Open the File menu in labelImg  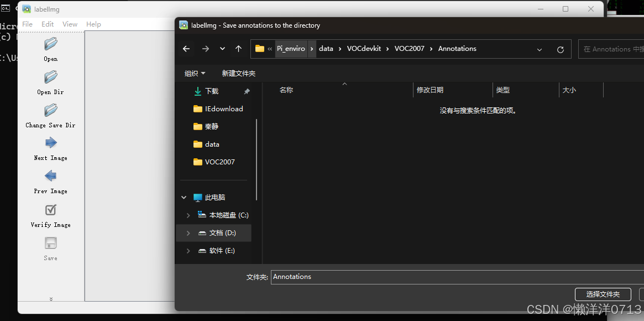click(x=27, y=24)
